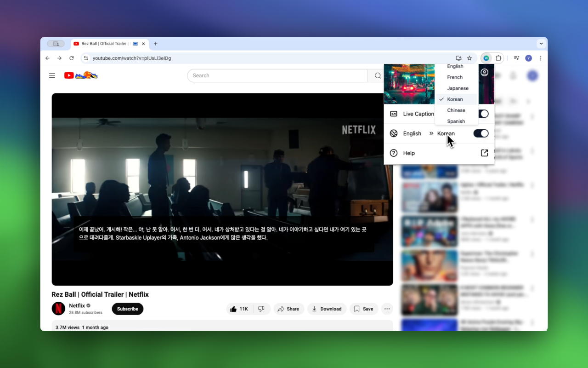
Task: Open the video's more actions ellipsis menu
Action: pyautogui.click(x=387, y=309)
